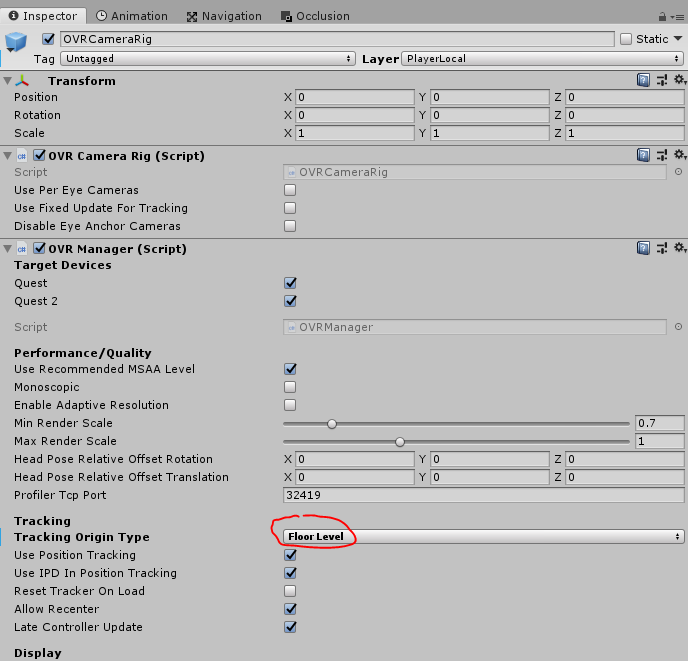
Task: Open the Static flags dropdown arrow
Action: (x=678, y=39)
